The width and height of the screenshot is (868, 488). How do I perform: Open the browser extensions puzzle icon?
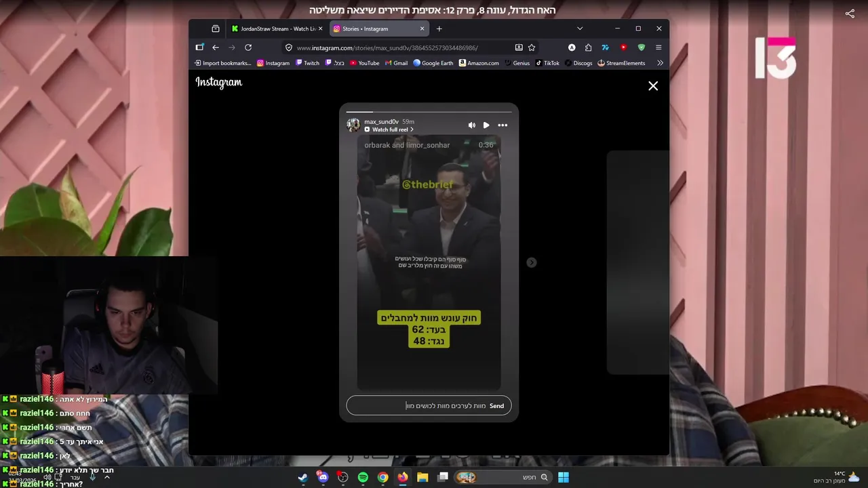588,47
